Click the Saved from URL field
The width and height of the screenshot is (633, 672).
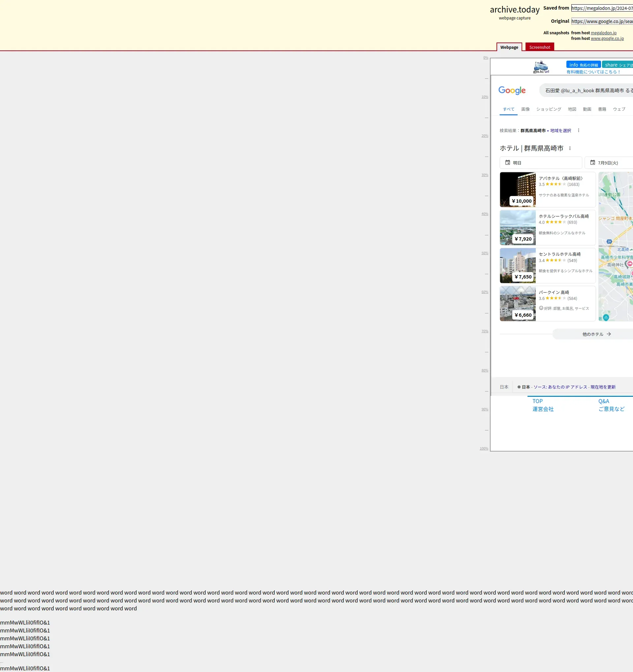pyautogui.click(x=602, y=8)
